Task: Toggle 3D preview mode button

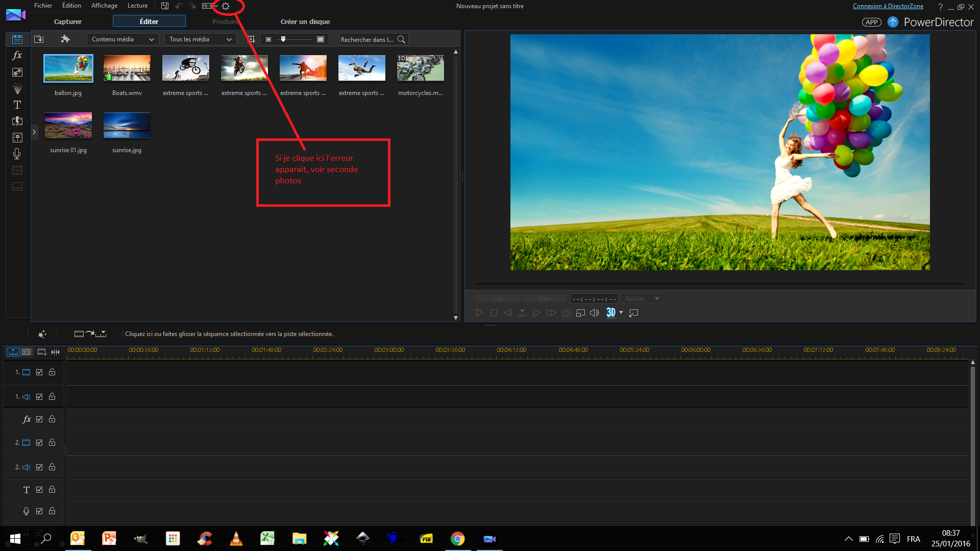Action: coord(610,313)
